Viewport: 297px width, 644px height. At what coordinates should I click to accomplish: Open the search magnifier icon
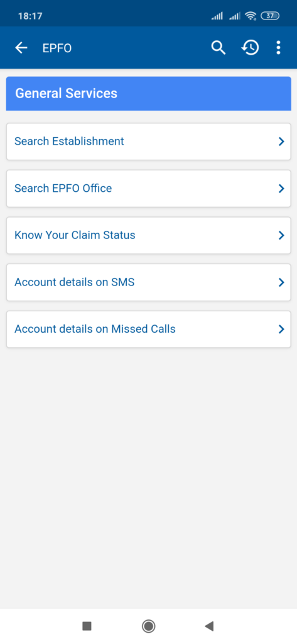point(219,48)
